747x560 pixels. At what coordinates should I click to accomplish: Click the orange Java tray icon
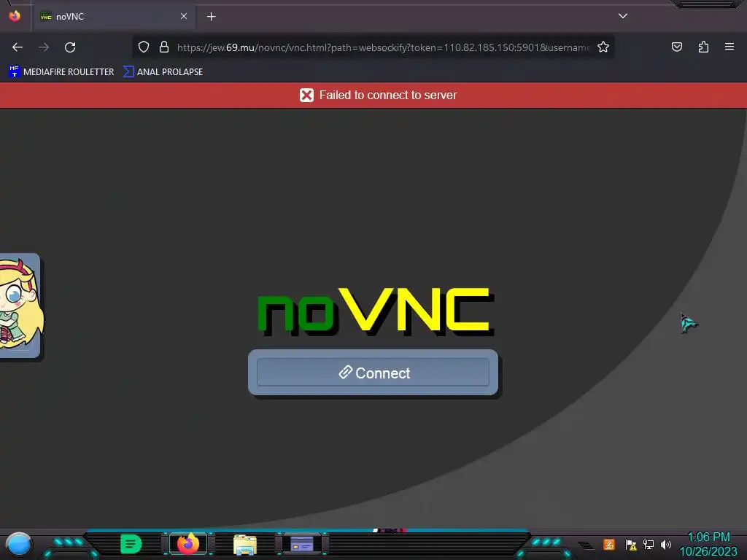click(x=609, y=544)
